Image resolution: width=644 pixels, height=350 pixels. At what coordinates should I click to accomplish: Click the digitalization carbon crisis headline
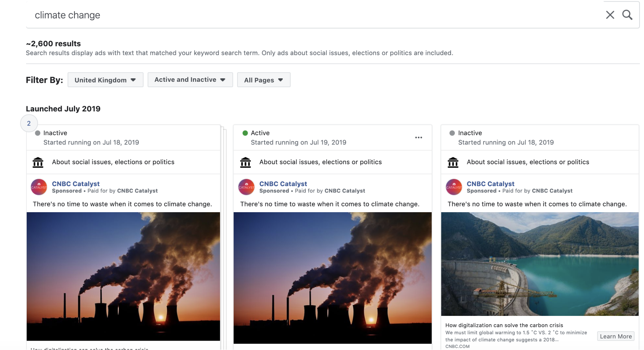[x=504, y=325]
